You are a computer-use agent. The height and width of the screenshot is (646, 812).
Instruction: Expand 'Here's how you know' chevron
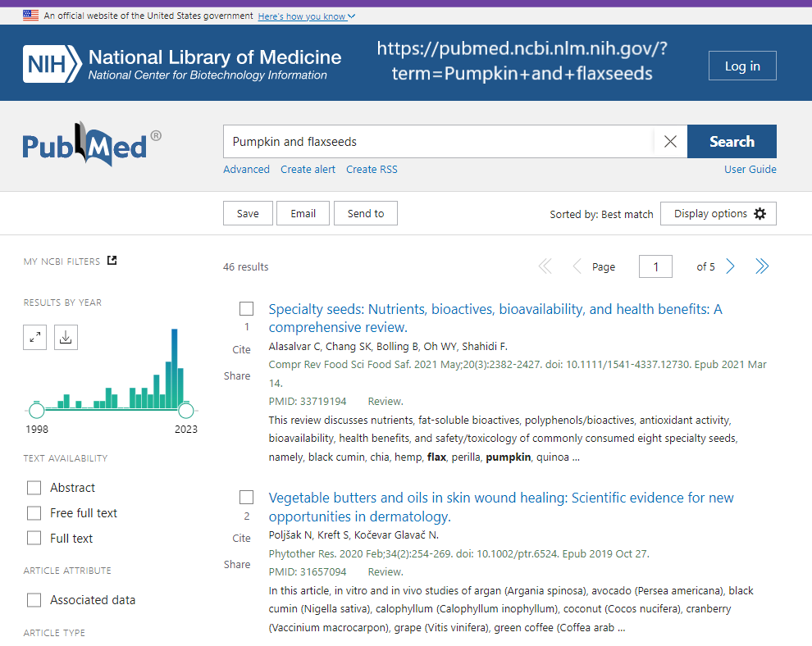click(352, 16)
